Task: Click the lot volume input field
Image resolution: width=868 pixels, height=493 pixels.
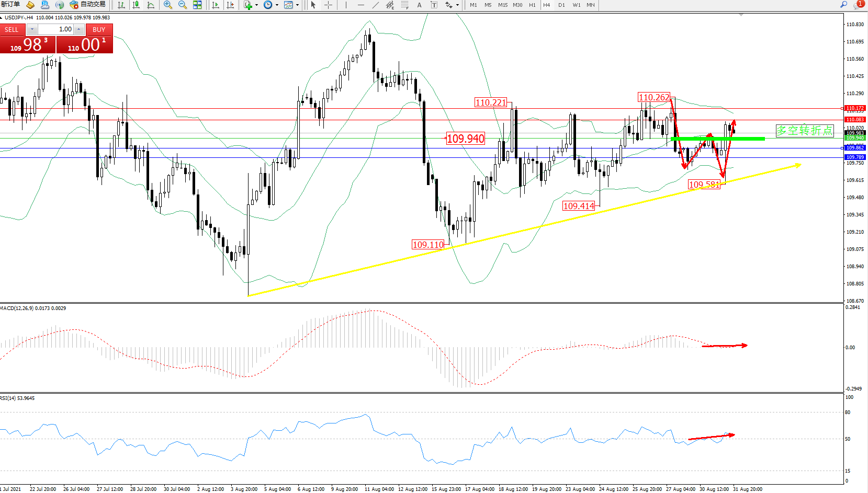Action: [x=56, y=29]
